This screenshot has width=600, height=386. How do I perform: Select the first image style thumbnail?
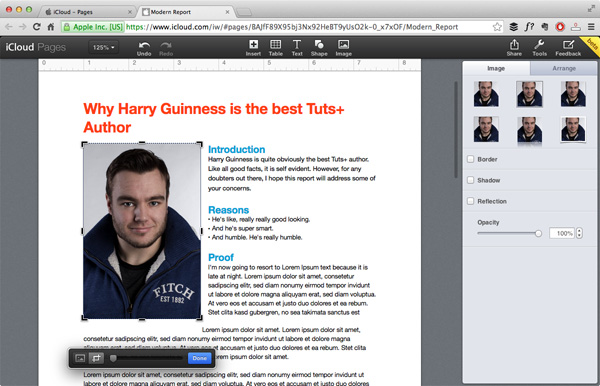tap(486, 94)
